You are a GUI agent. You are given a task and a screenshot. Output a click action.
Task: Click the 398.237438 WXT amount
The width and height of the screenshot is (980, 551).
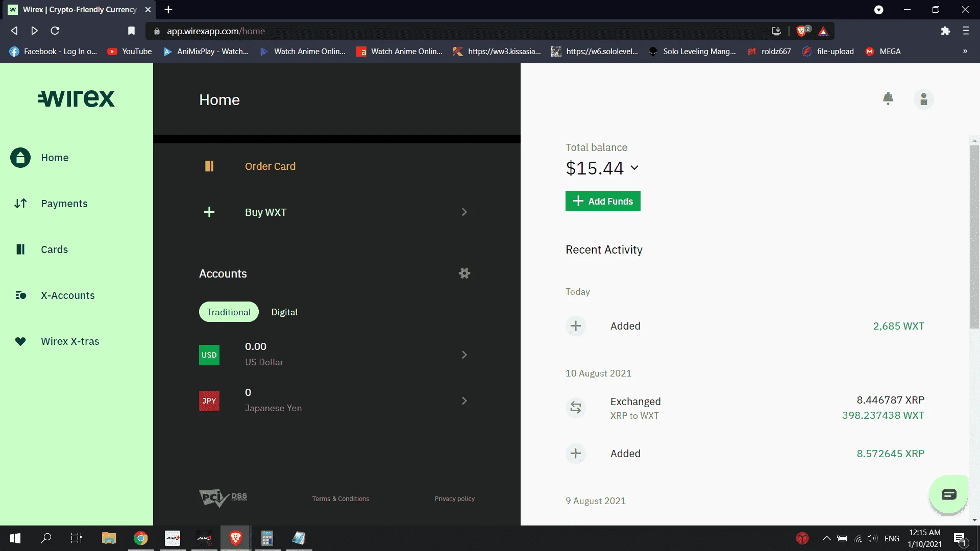883,415
